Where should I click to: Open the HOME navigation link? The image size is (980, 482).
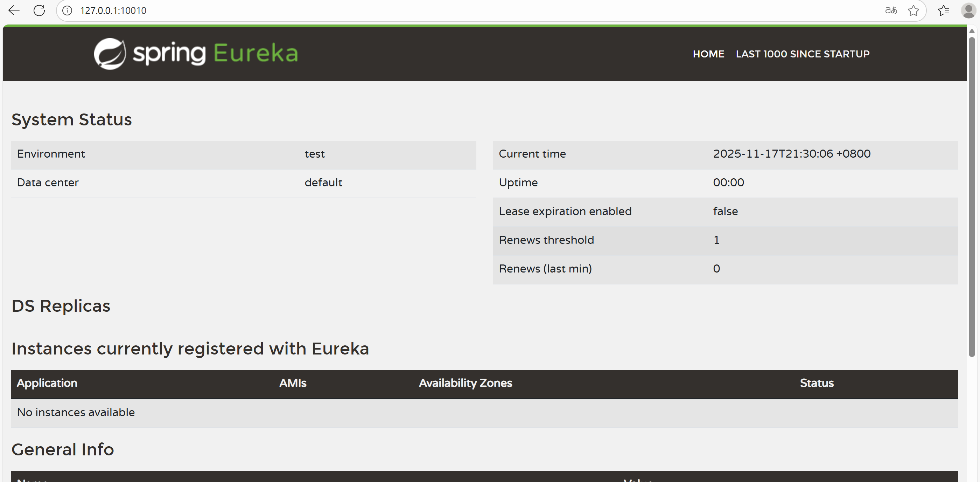(x=708, y=54)
